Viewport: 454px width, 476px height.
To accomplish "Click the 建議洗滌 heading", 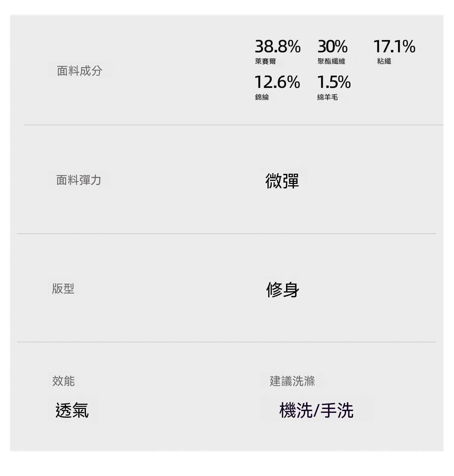I will coord(292,381).
